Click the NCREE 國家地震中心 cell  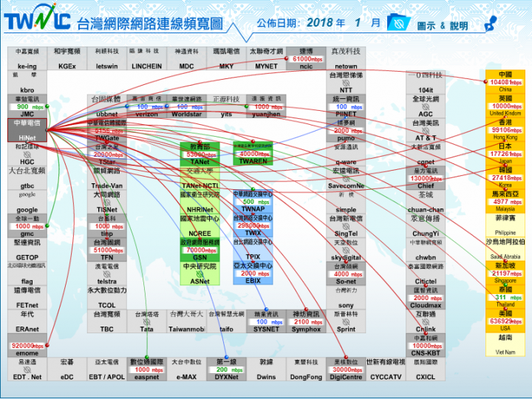tap(199, 225)
